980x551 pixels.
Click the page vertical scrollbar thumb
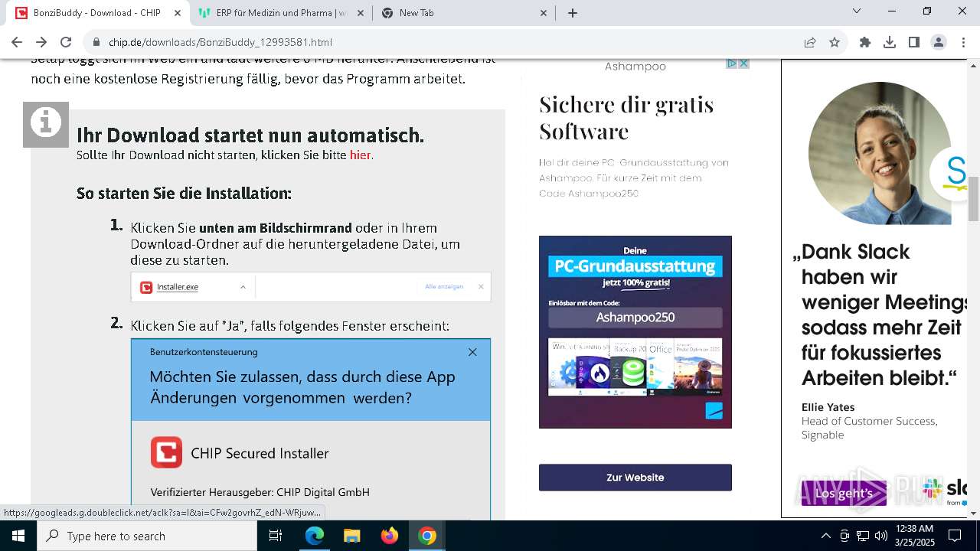[974, 197]
